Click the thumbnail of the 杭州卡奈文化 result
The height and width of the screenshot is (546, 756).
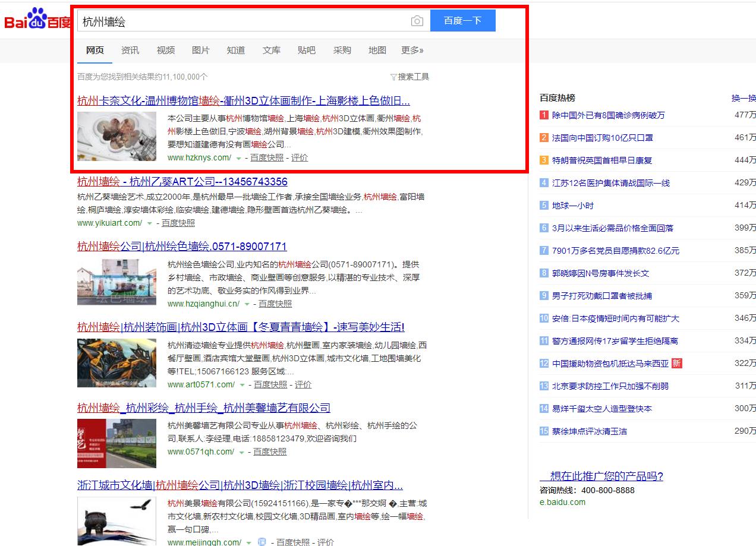pos(116,136)
